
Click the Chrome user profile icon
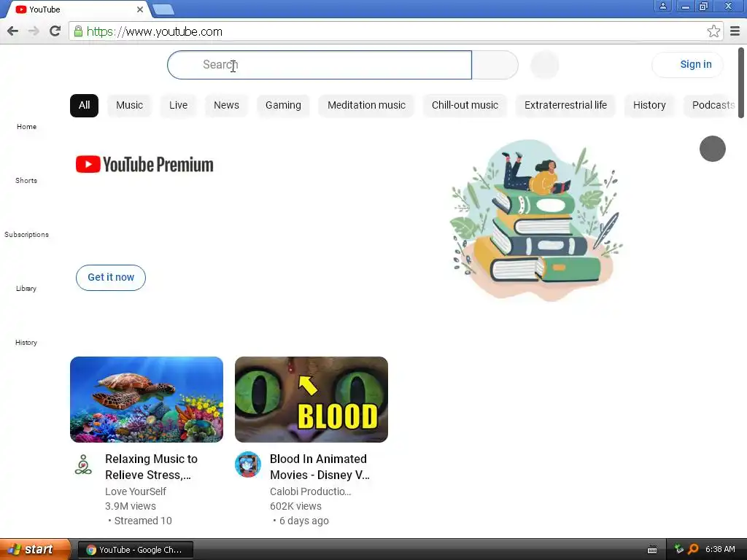tap(662, 6)
